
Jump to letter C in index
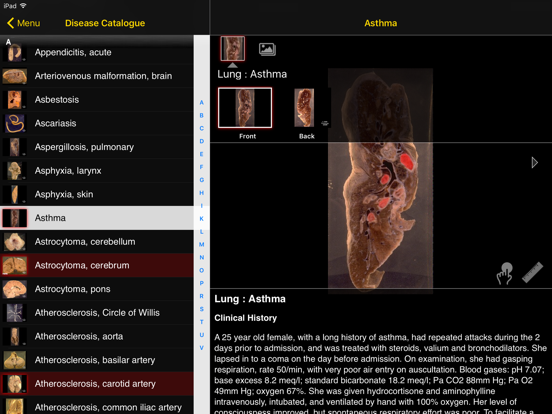coord(201,128)
